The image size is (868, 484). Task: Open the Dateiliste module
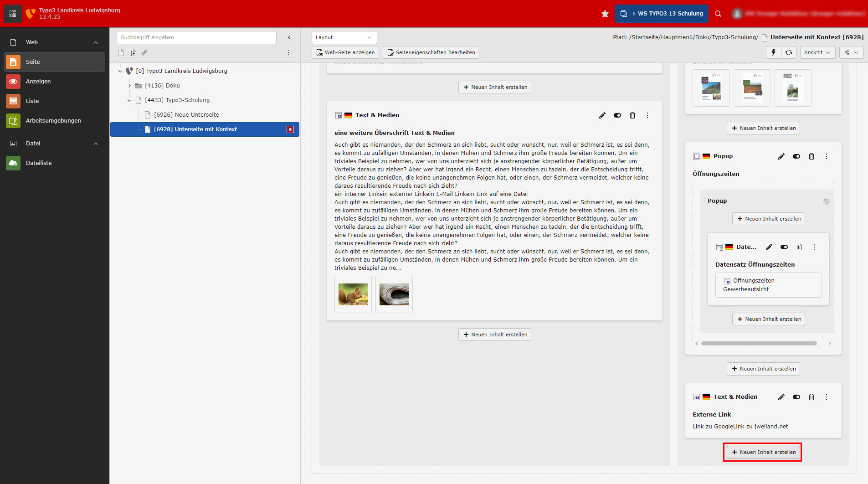[x=38, y=163]
